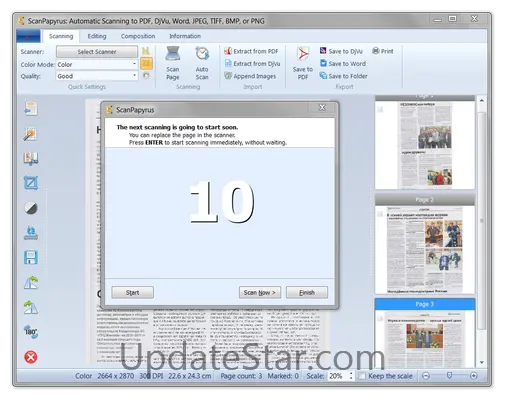Switch to the Scanning tab
This screenshot has height=400, width=505.
(x=61, y=36)
